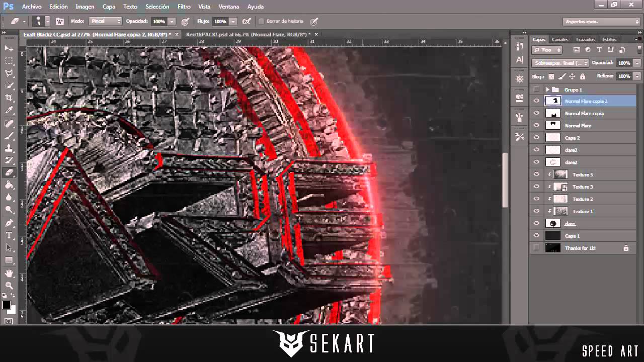
Task: Hide the Normal Flare copia 2 layer
Action: coord(536,101)
